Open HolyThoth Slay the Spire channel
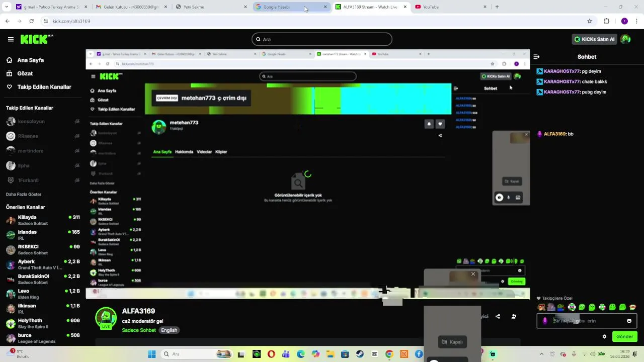644x362 pixels. tap(43, 323)
